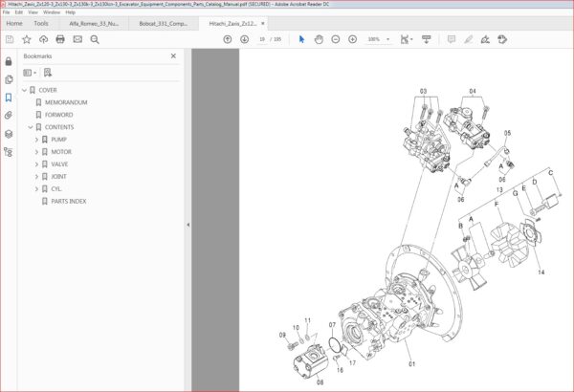Switch to Alfa_Romeo_33 document tab

click(x=94, y=24)
